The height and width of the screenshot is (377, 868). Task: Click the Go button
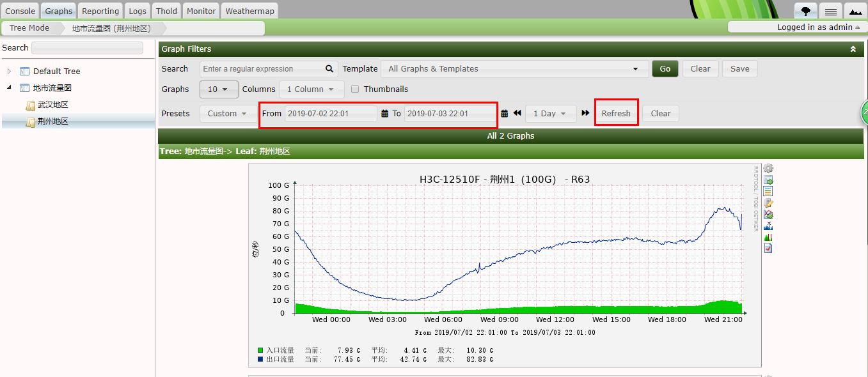(x=665, y=69)
